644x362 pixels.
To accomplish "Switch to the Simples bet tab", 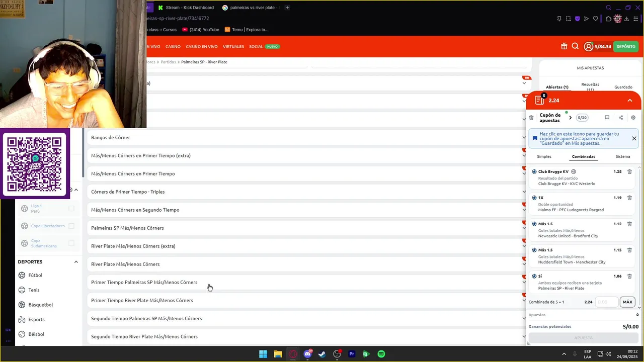I will [x=544, y=156].
